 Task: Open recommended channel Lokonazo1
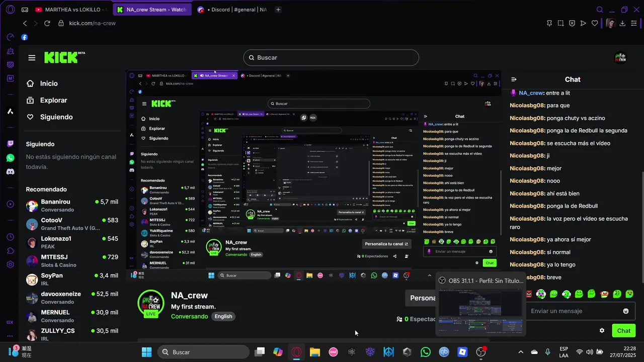tap(72, 242)
